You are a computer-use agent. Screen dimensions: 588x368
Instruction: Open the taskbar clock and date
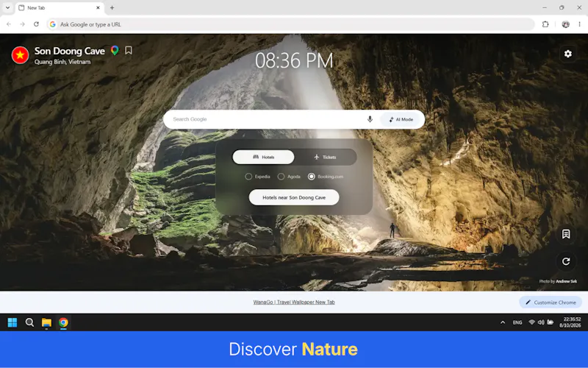(x=570, y=322)
